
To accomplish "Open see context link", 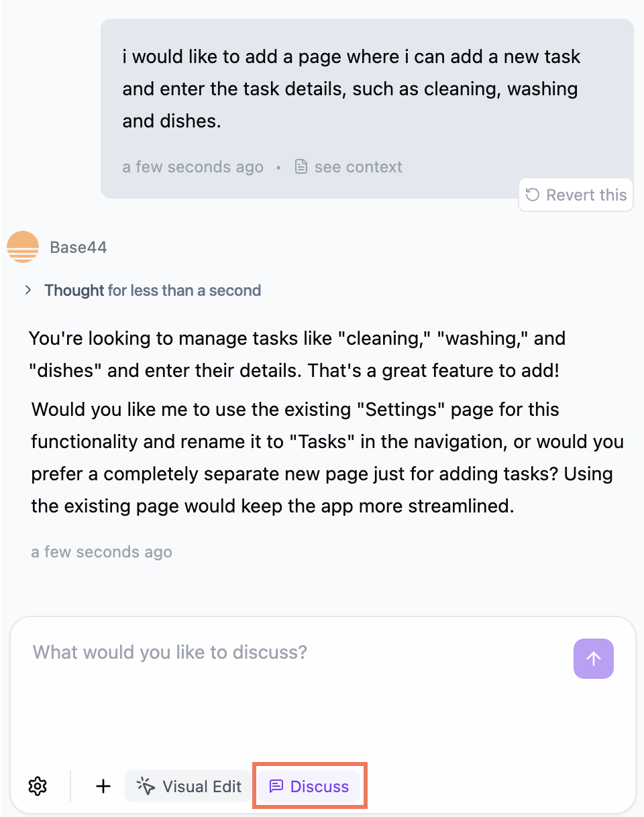I will pos(358,166).
